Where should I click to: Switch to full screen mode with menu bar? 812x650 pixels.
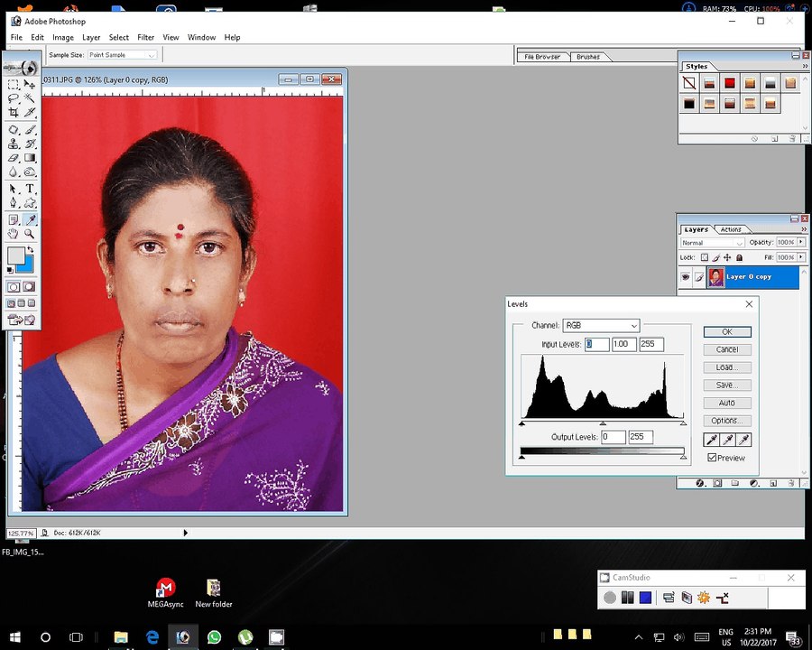[22, 303]
